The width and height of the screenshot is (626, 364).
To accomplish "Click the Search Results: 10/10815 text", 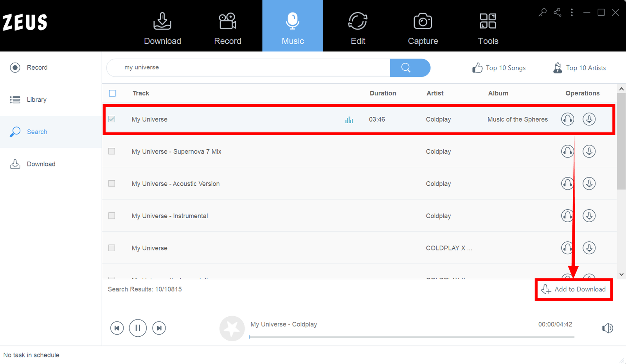I will point(145,289).
